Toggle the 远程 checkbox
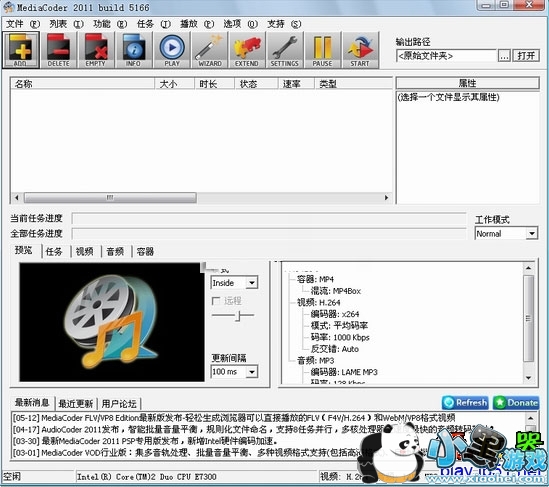This screenshot has width=549, height=487. pos(216,301)
